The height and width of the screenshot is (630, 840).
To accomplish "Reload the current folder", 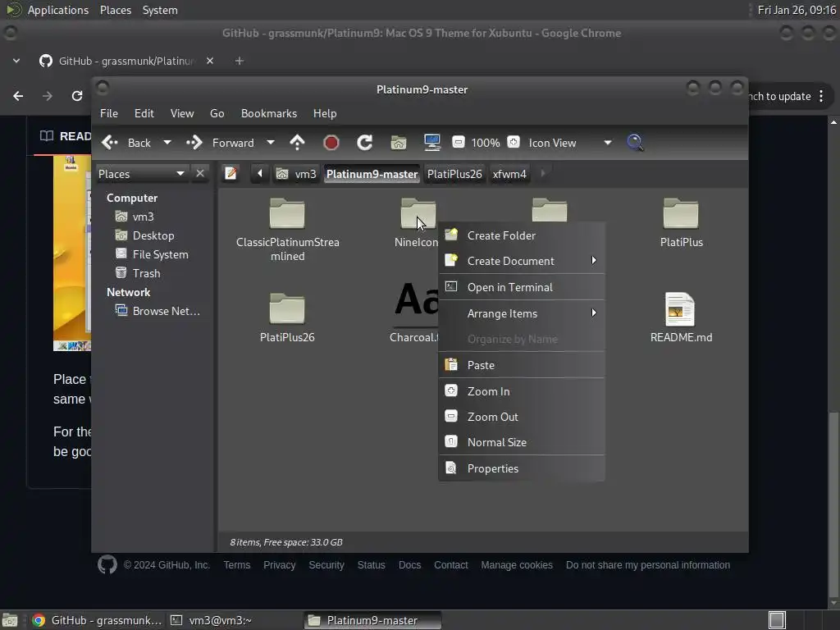I will tap(365, 143).
